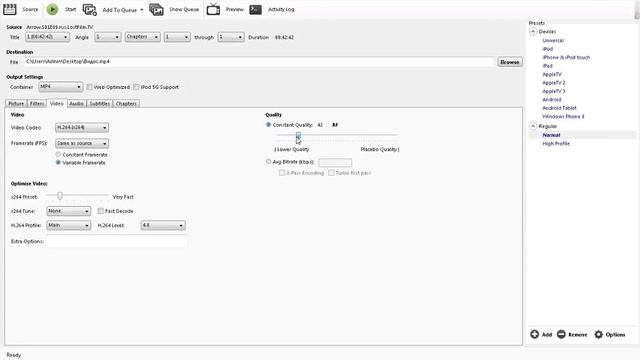
Task: Open the Video Codec dropdown
Action: click(82, 128)
